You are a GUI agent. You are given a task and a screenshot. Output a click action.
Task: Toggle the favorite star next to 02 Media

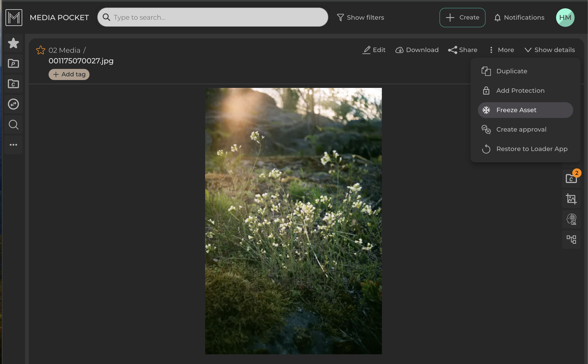pyautogui.click(x=40, y=50)
